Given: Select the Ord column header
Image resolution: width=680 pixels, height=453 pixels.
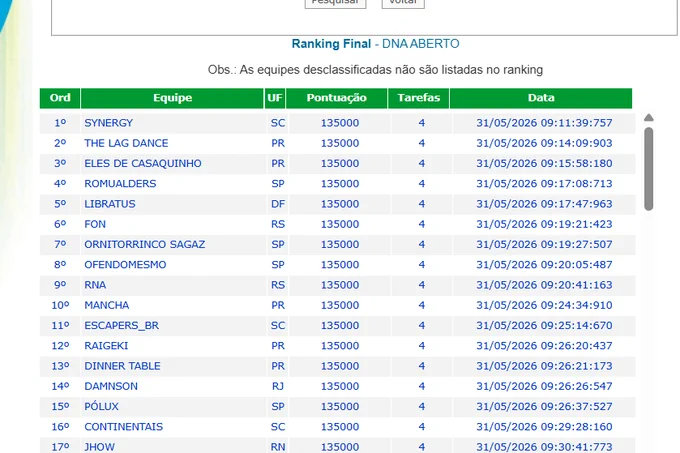Looking at the screenshot, I should pyautogui.click(x=60, y=98).
